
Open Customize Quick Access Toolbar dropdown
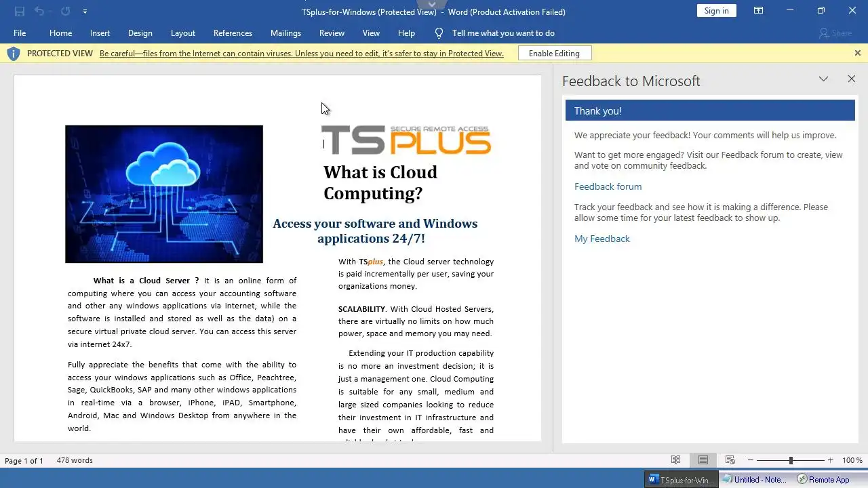(85, 12)
